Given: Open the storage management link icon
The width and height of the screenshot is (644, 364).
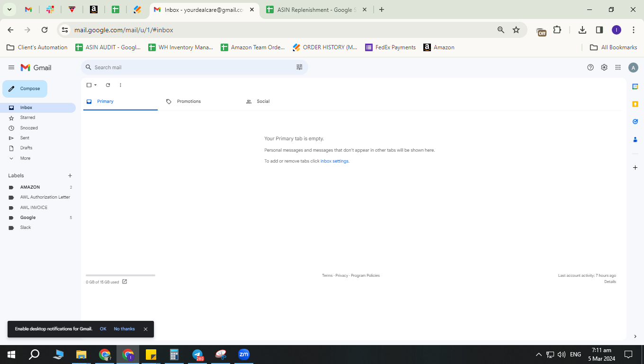Looking at the screenshot, I should 125,282.
